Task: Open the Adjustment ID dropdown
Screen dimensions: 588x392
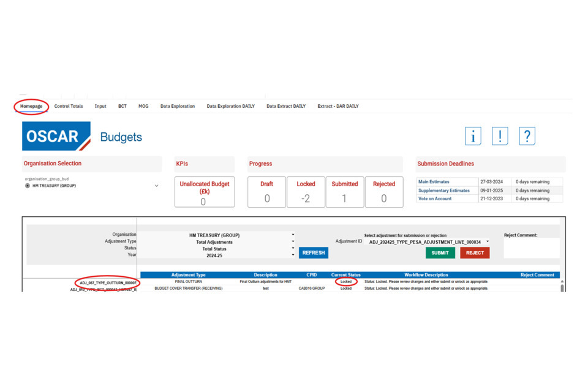Action: tap(488, 242)
